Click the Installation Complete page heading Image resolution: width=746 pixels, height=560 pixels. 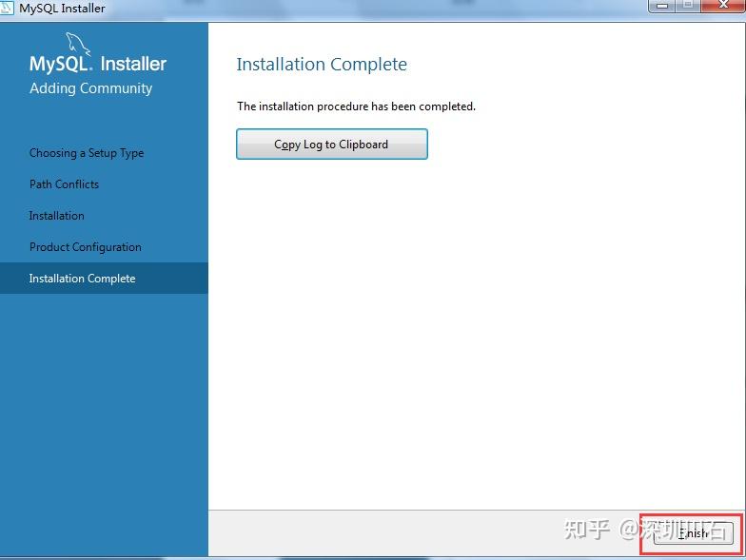coord(322,65)
